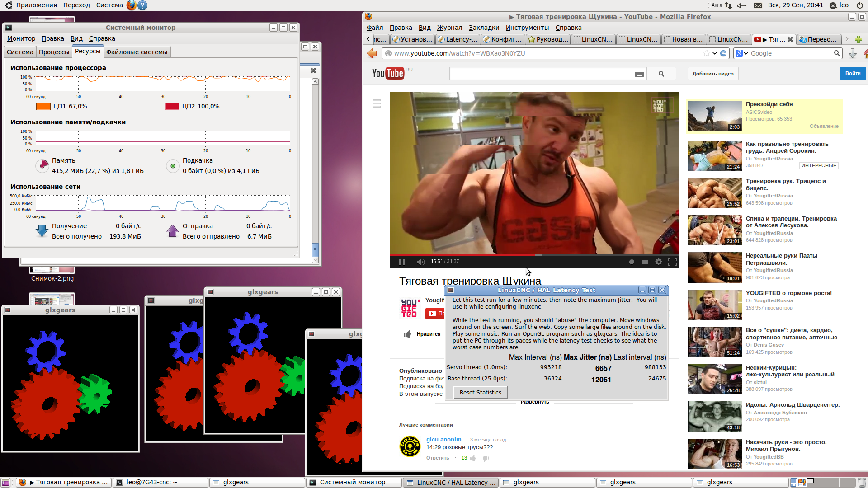Go back with the Firefox back arrow

tap(372, 53)
